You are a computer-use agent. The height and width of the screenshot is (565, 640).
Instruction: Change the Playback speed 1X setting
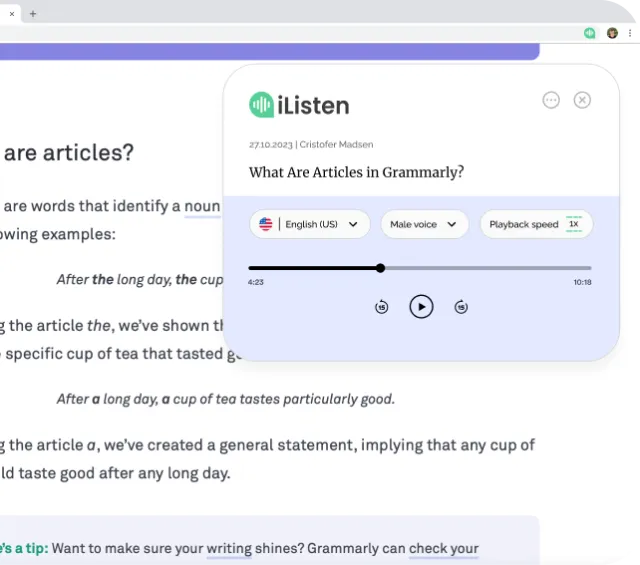tap(536, 224)
